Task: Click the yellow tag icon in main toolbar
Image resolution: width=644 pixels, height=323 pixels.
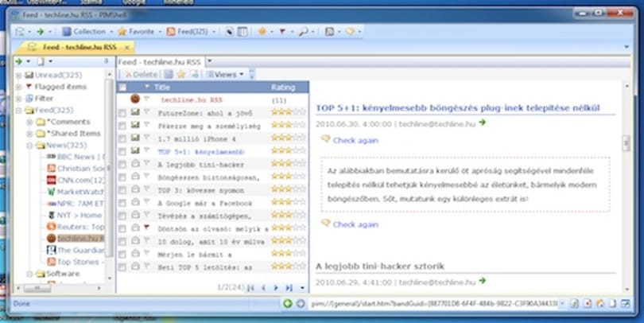Action: 350,32
